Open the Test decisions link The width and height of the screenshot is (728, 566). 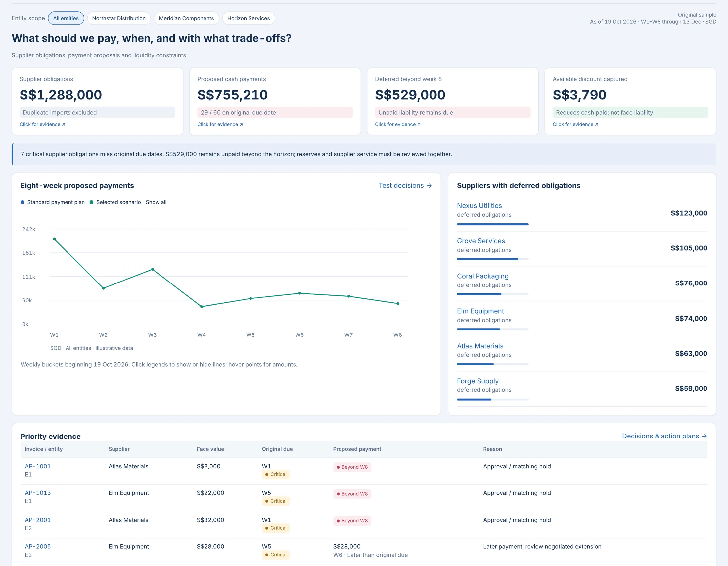[x=405, y=185]
